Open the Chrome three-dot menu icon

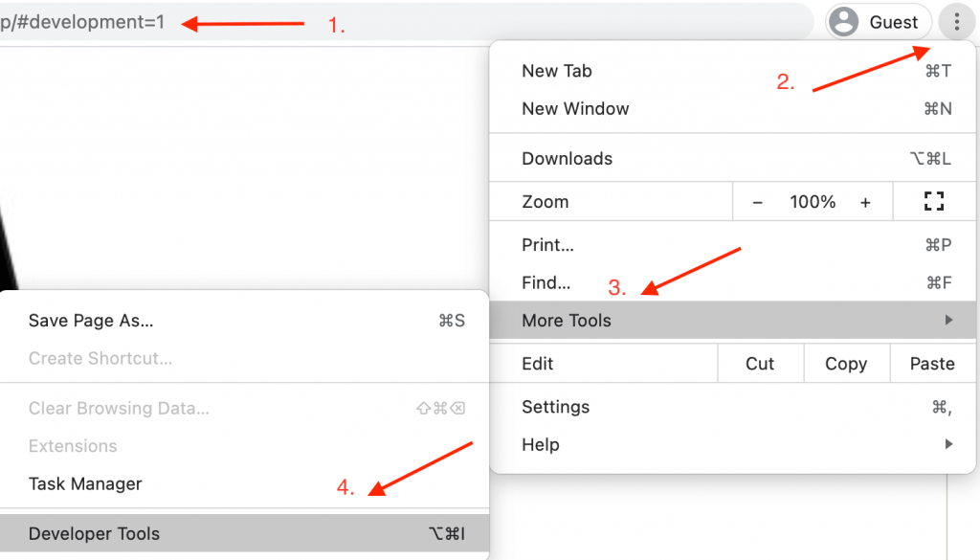956,21
